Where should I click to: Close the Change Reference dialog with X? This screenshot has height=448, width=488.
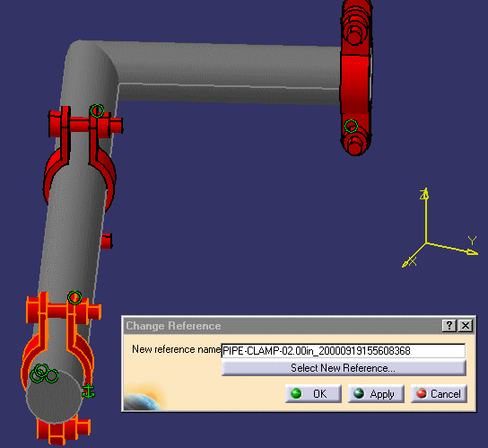[x=466, y=326]
